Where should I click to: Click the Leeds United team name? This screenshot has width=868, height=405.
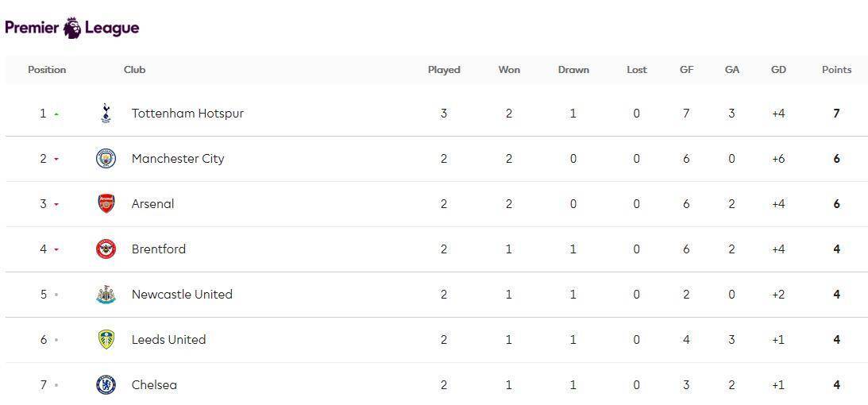click(168, 340)
